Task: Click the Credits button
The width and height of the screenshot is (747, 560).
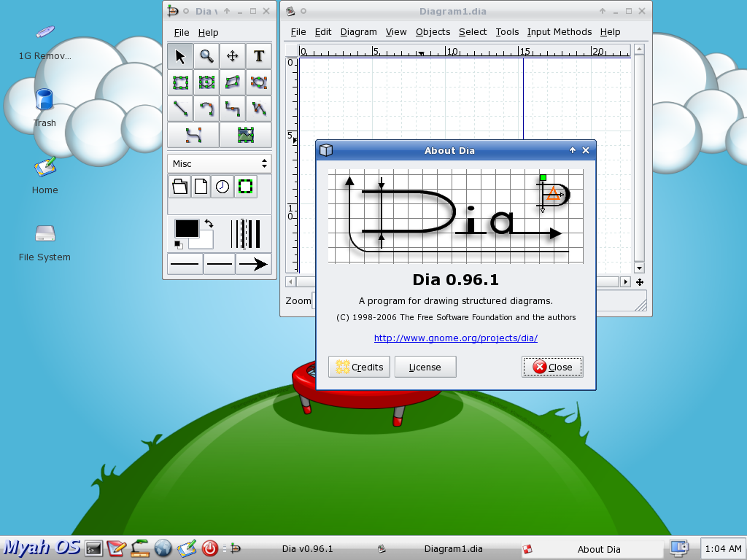Action: click(x=359, y=367)
